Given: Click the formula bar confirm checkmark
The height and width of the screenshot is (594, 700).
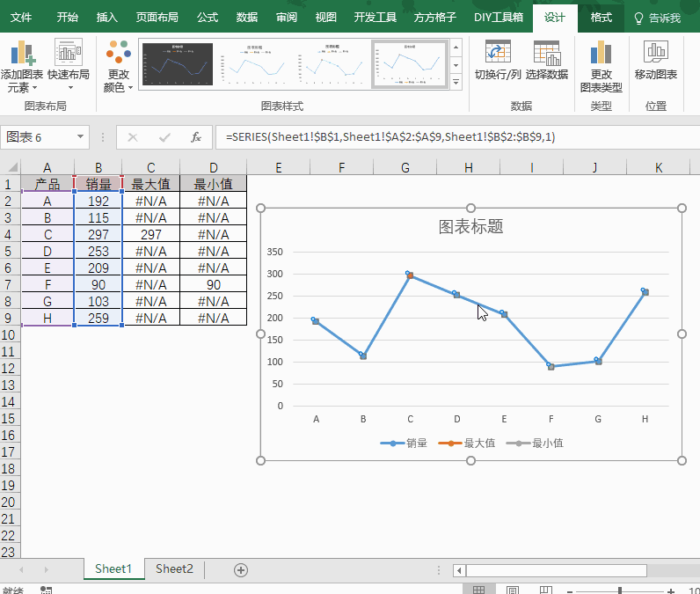Looking at the screenshot, I should [x=164, y=137].
